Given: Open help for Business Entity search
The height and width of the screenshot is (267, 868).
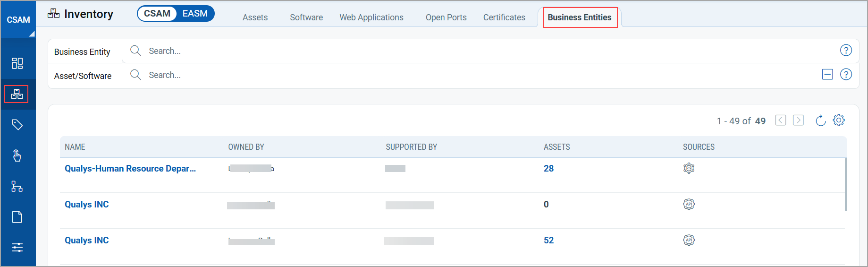Looking at the screenshot, I should pyautogui.click(x=846, y=50).
